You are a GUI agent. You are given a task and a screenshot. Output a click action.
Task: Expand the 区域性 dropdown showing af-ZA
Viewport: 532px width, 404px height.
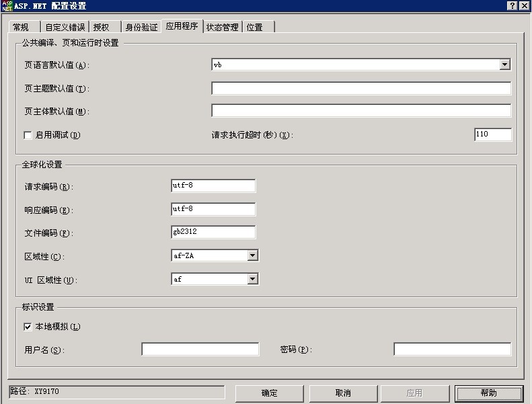click(x=252, y=255)
